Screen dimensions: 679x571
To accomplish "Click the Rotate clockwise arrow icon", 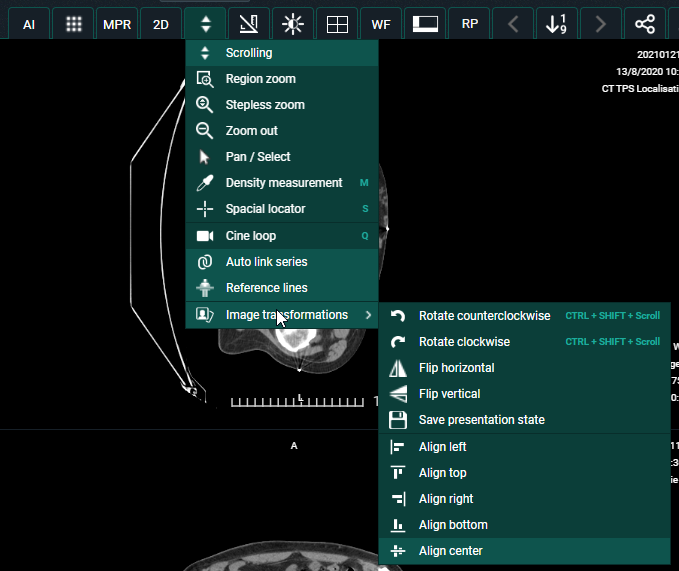I will 398,342.
